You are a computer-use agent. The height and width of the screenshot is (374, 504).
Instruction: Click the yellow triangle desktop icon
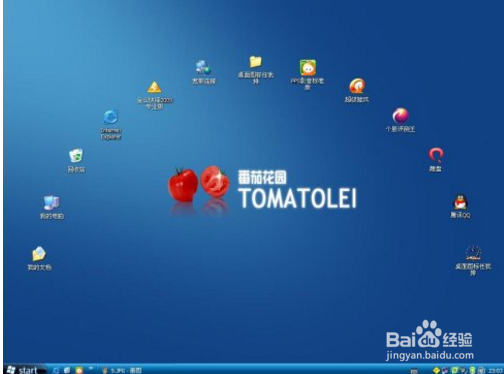click(x=155, y=95)
